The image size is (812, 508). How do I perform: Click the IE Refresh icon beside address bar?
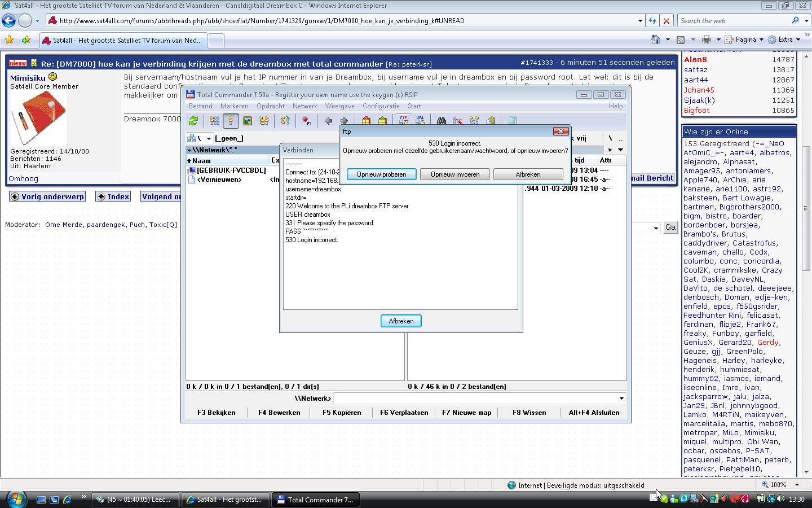(652, 21)
